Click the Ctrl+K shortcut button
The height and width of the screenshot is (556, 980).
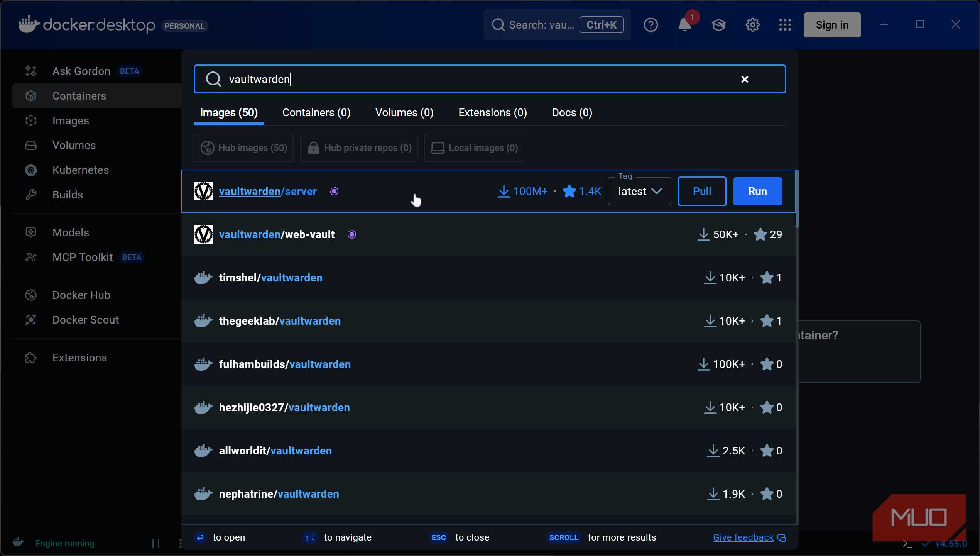(x=602, y=25)
